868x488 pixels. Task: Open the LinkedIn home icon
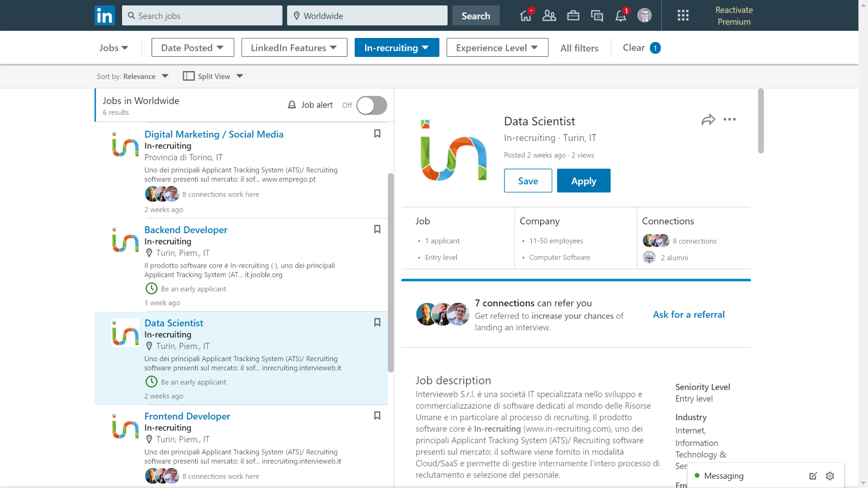point(526,16)
